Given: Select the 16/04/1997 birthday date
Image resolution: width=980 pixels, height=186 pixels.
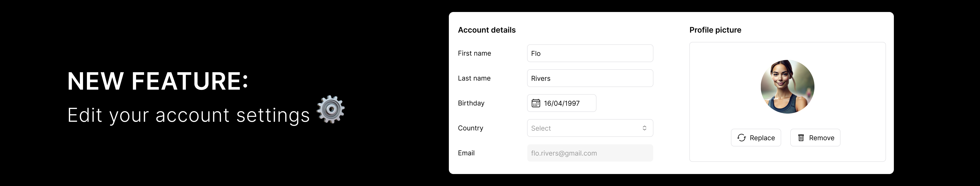Looking at the screenshot, I should (x=562, y=103).
